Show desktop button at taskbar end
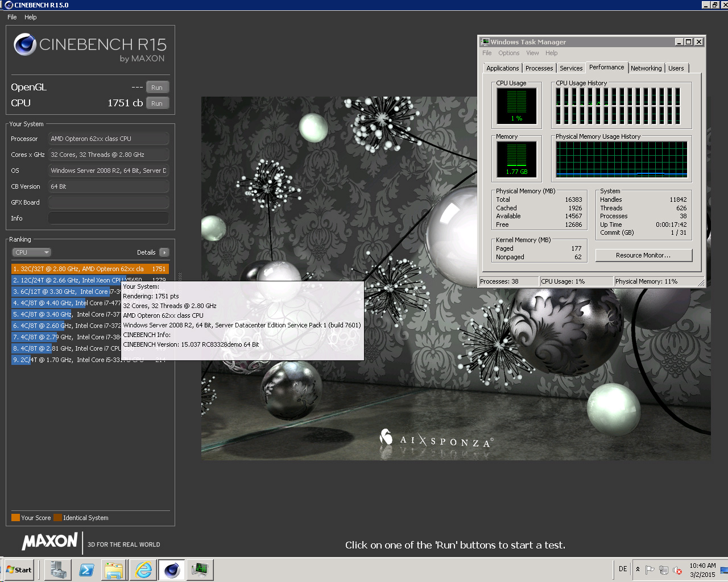728x582 pixels. click(x=723, y=569)
